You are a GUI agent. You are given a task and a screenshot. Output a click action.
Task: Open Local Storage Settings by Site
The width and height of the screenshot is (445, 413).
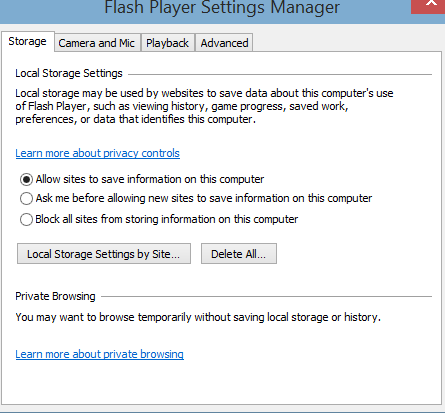(x=104, y=254)
